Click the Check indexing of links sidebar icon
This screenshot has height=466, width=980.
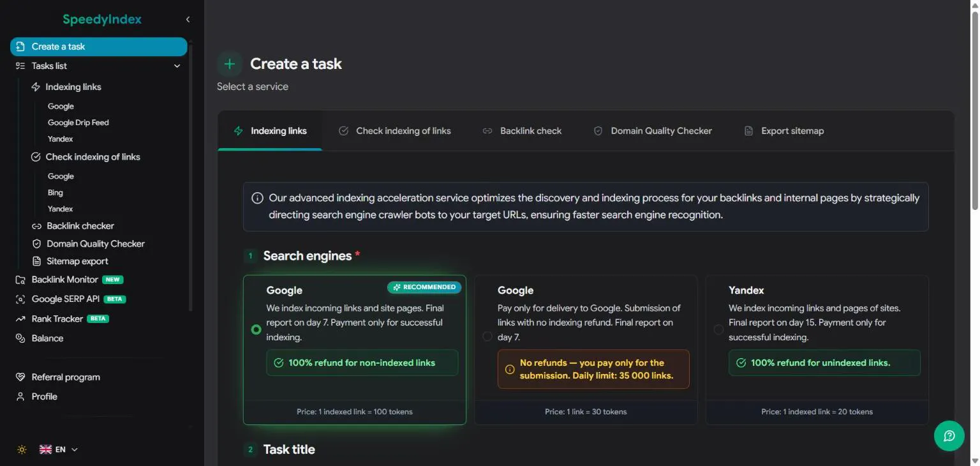(x=36, y=157)
